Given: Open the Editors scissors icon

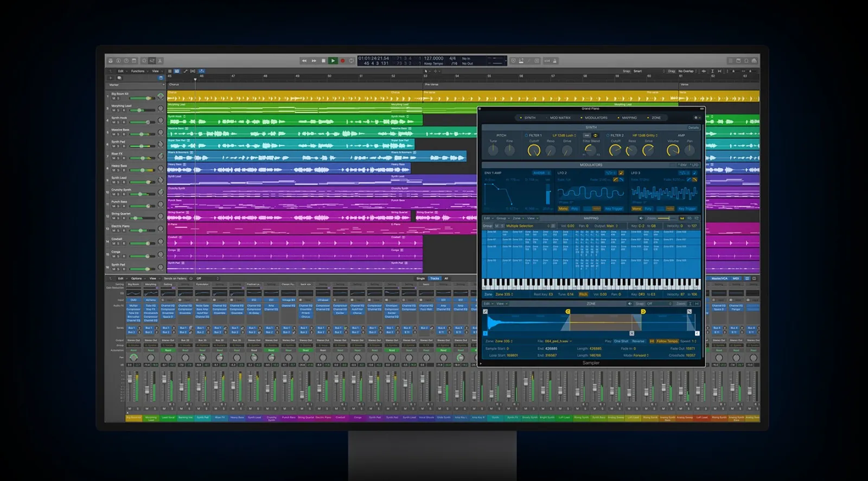Looking at the screenshot, I should click(160, 61).
